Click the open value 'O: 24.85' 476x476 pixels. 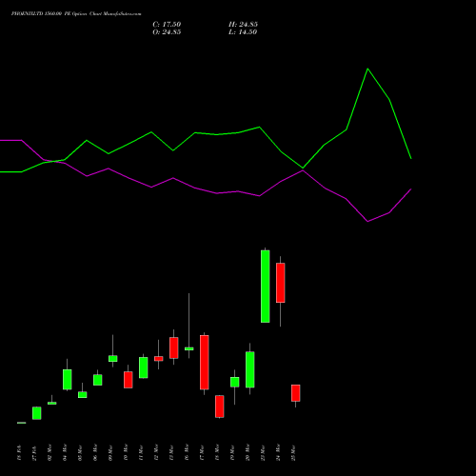click(x=167, y=32)
